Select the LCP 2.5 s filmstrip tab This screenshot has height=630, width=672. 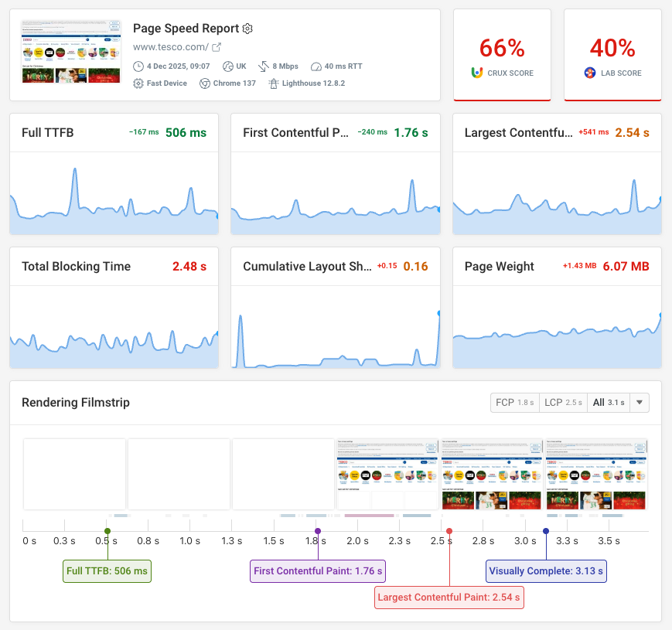tap(564, 402)
